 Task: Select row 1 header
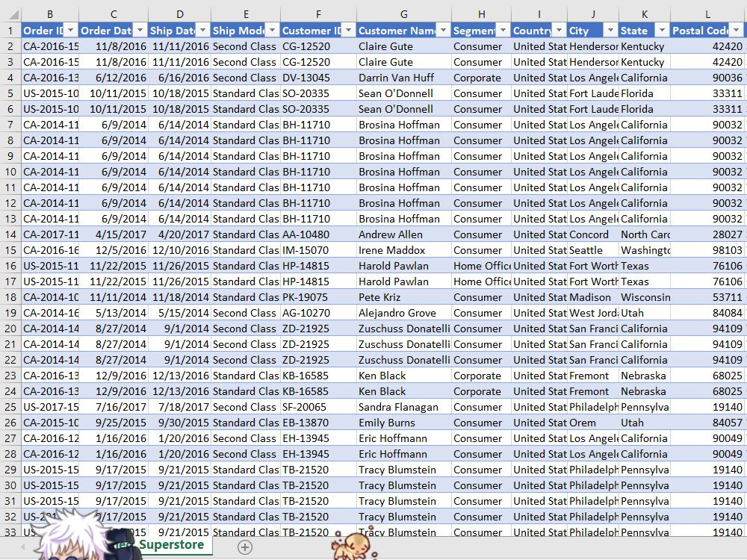[x=10, y=31]
